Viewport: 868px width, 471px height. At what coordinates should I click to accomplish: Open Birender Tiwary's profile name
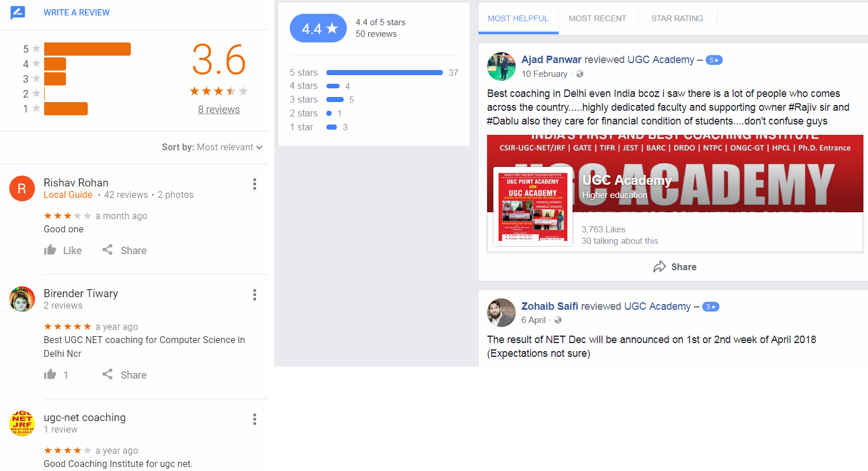tap(81, 293)
